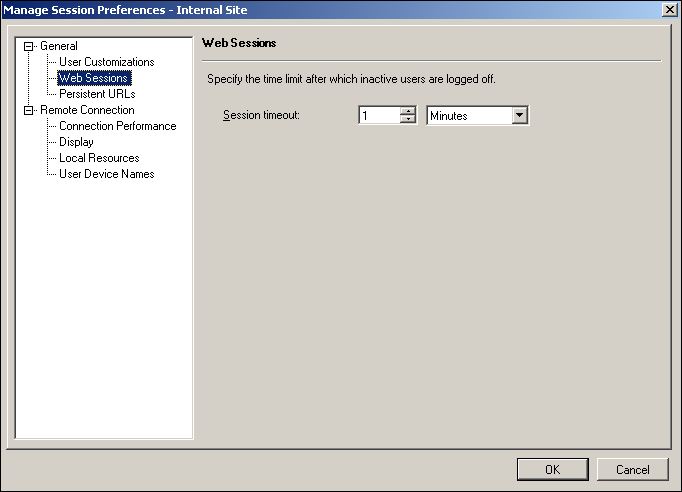
Task: Collapse the General tree node
Action: (29, 46)
